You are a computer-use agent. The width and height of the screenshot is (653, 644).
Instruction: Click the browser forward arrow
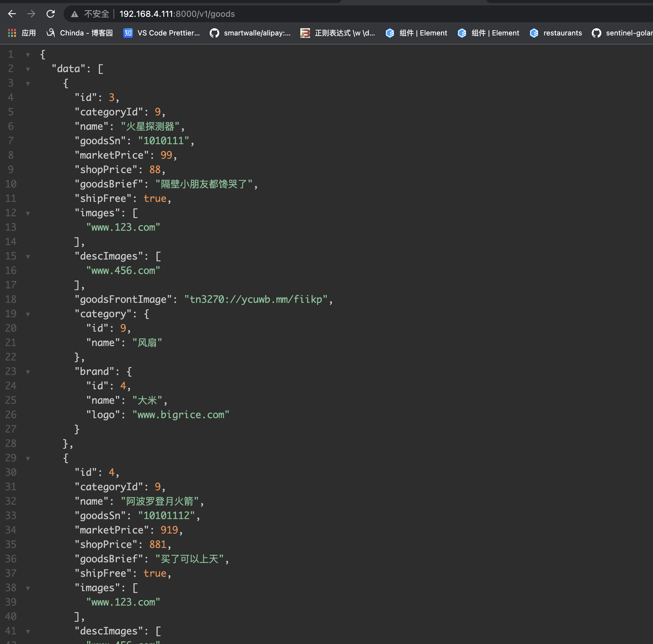tap(31, 14)
